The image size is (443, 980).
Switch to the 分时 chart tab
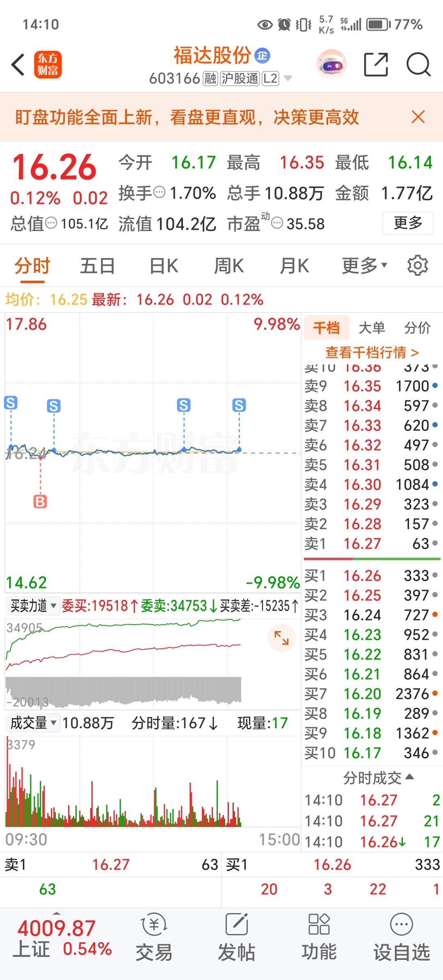[x=32, y=266]
